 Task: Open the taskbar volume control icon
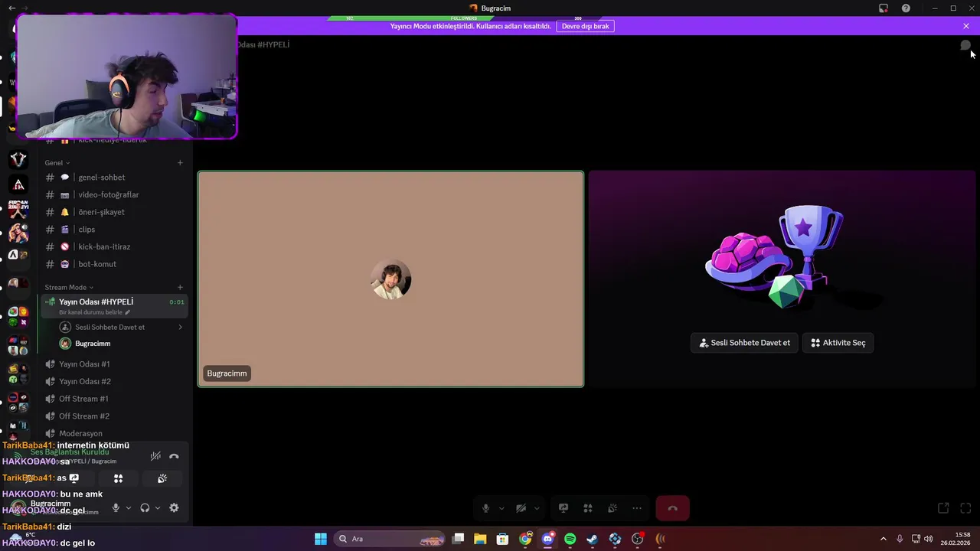click(x=929, y=539)
